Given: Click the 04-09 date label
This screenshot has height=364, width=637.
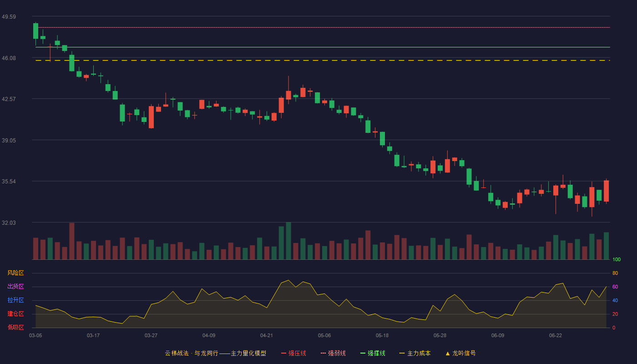Looking at the screenshot, I should point(209,335).
